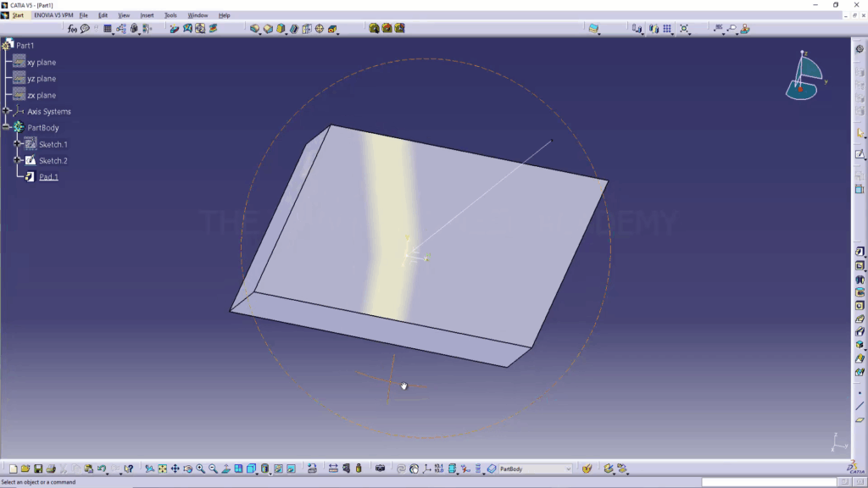The width and height of the screenshot is (868, 488).
Task: Click the Print icon
Action: click(x=51, y=469)
